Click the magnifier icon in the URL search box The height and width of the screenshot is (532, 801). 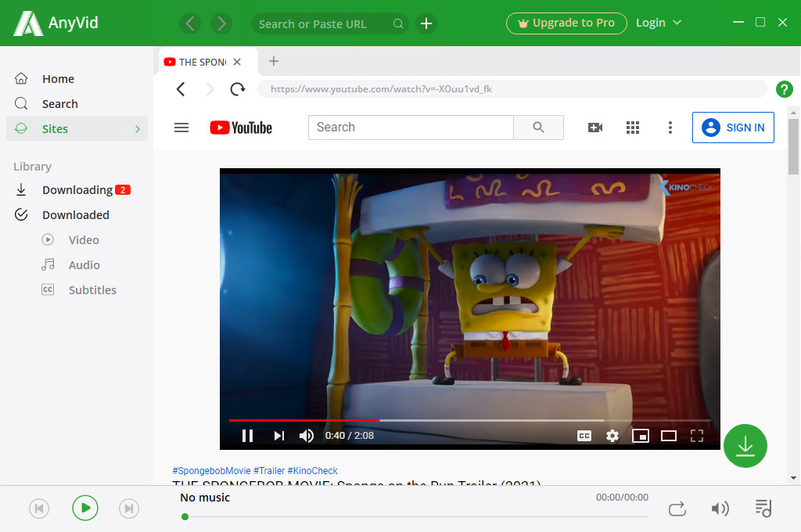tap(398, 23)
